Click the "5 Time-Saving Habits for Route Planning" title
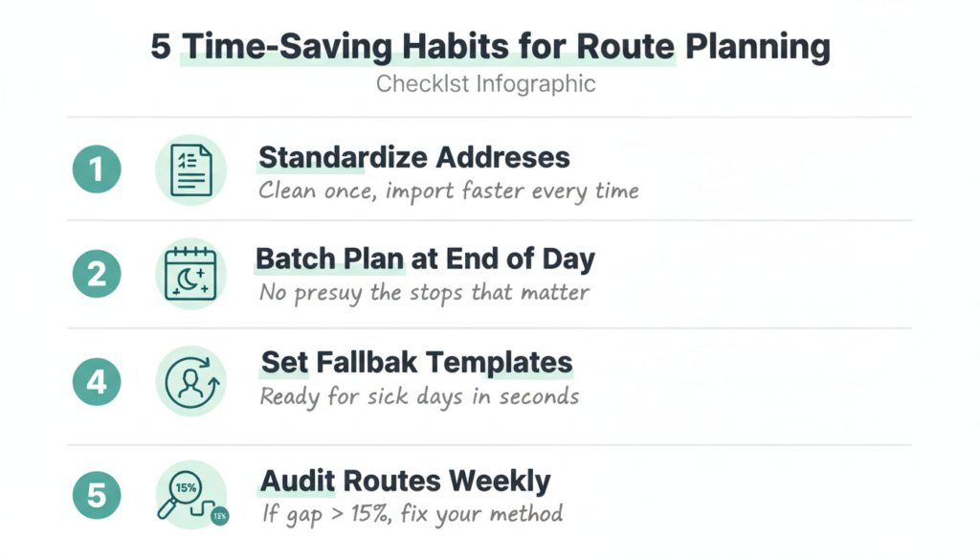 click(489, 47)
